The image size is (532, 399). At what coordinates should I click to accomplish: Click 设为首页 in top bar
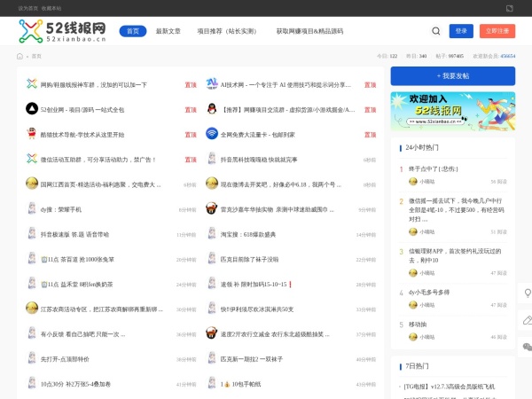point(27,8)
